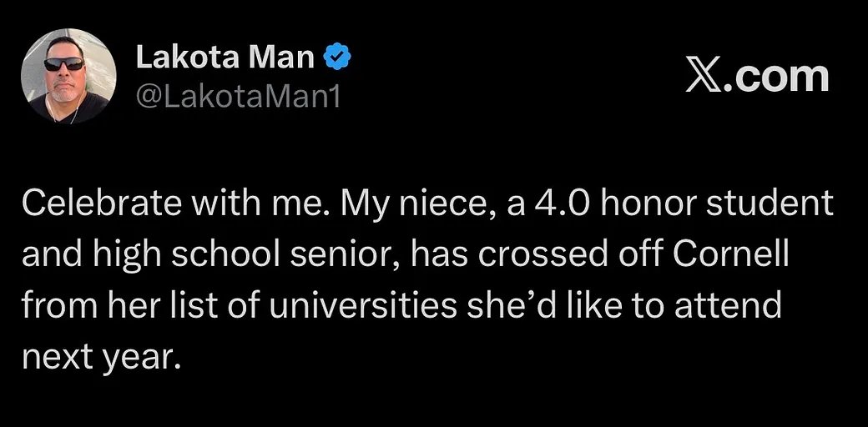Click the phrase next year. ending the tweet
The height and width of the screenshot is (427, 868).
[102, 357]
